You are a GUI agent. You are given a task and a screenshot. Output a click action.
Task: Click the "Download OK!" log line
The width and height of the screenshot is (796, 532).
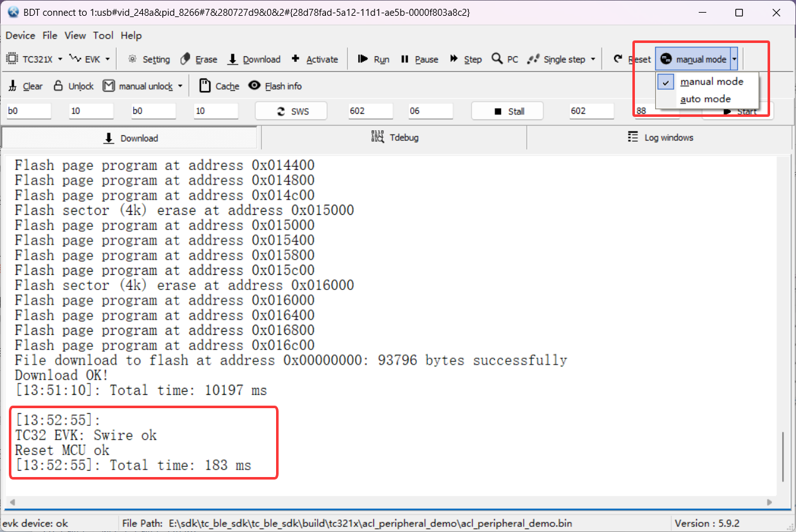click(62, 375)
